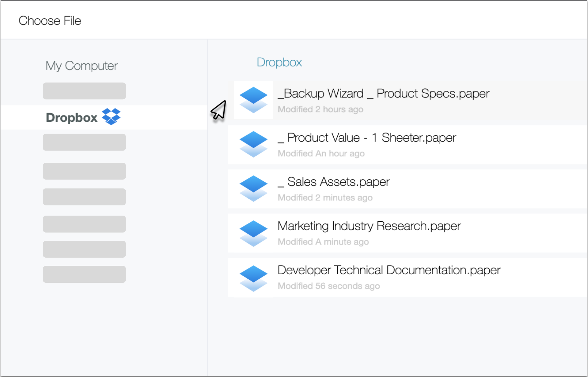
Task: Select the Dropbox text label in the sidebar
Action: click(x=71, y=118)
